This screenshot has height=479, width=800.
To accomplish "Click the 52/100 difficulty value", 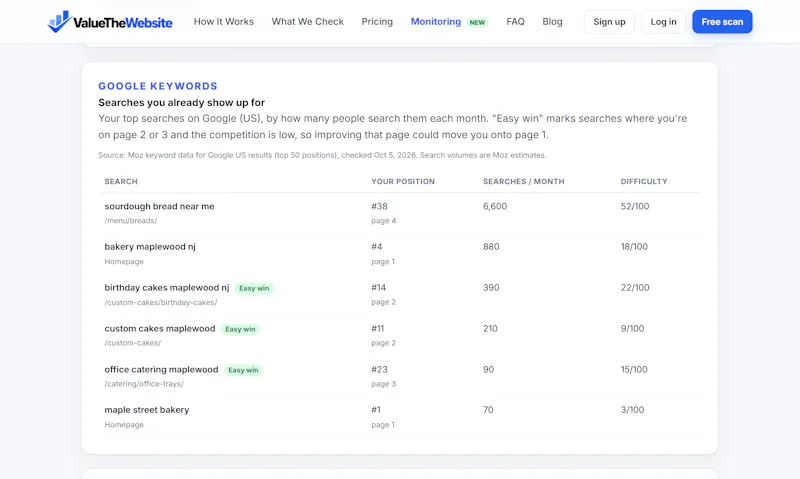I will tap(635, 206).
